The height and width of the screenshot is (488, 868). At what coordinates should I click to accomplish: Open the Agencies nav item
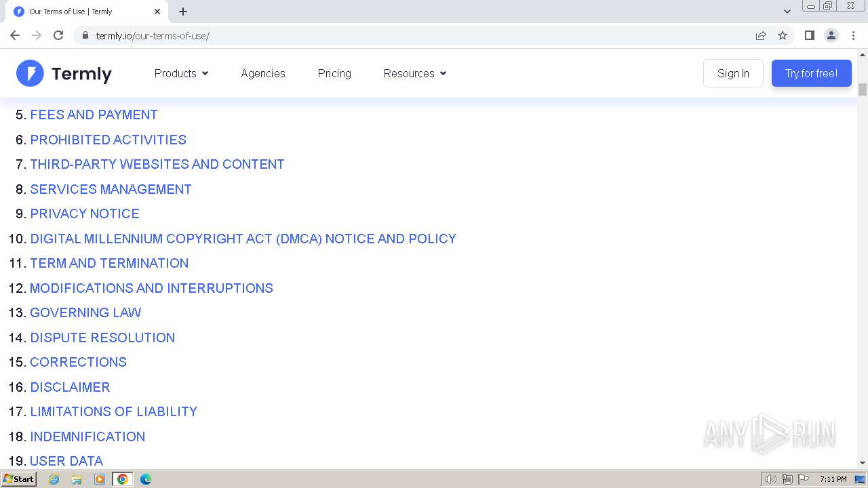[x=263, y=73]
